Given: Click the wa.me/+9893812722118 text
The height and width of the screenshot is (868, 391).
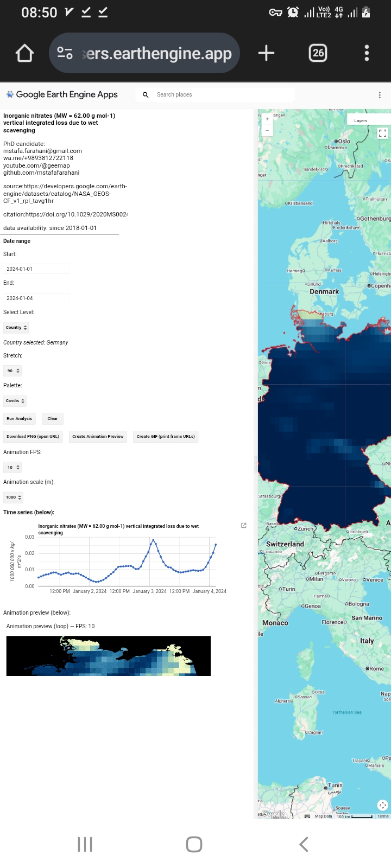Looking at the screenshot, I should [38, 158].
